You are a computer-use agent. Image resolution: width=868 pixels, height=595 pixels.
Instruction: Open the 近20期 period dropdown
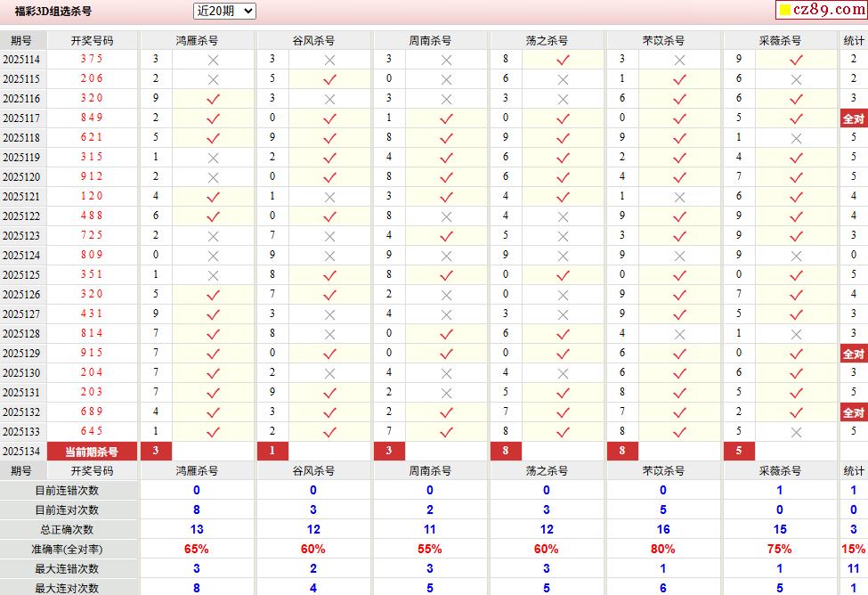[224, 11]
